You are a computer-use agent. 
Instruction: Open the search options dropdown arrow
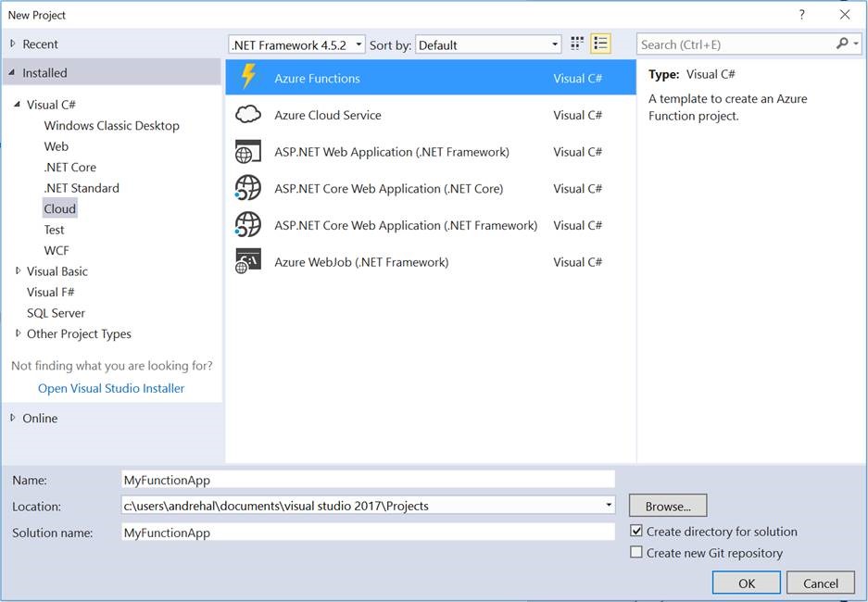856,44
